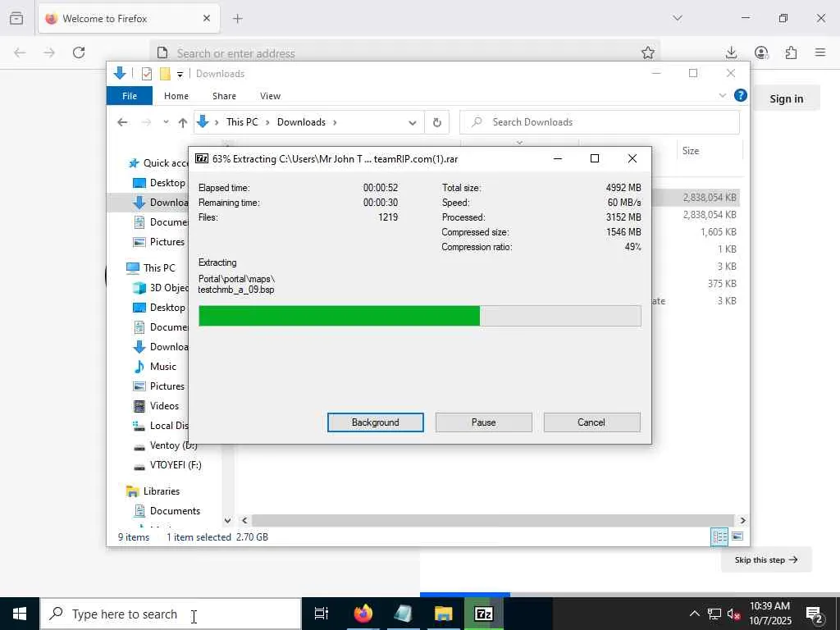This screenshot has width=840, height=630.
Task: Go up one folder level
Action: tap(182, 122)
